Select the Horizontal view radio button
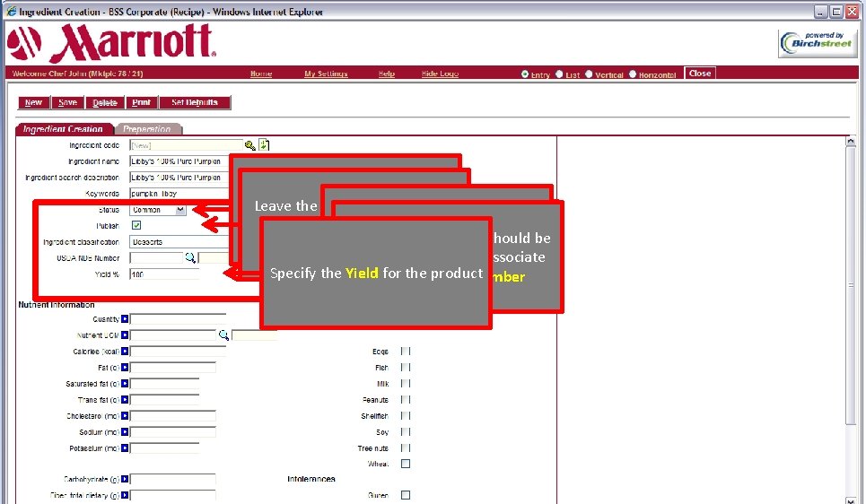Viewport: 866px width, 504px height. tap(633, 74)
